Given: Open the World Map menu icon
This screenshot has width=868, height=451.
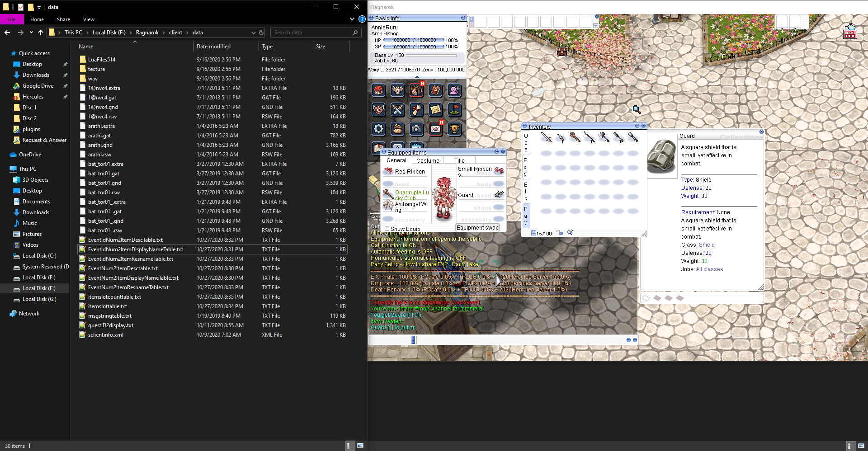Looking at the screenshot, I should (435, 109).
